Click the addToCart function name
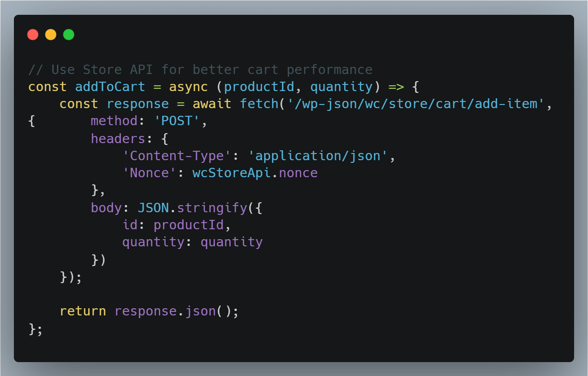This screenshot has width=588, height=376. 110,87
